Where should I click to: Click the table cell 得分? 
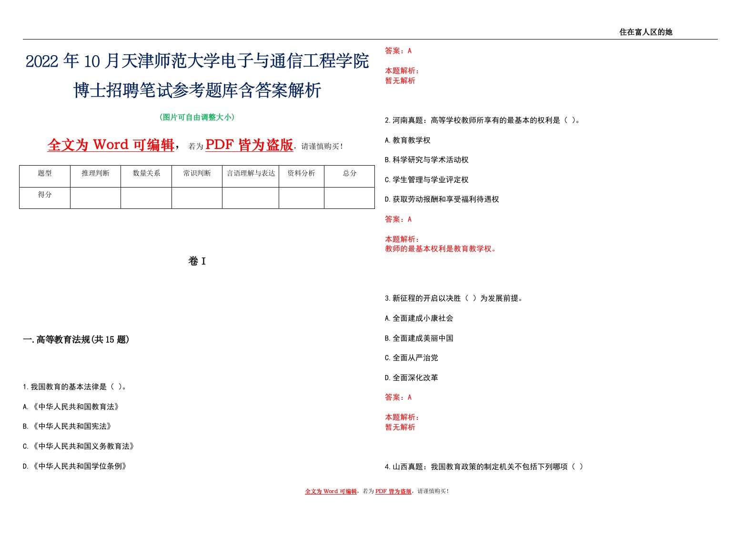(45, 198)
